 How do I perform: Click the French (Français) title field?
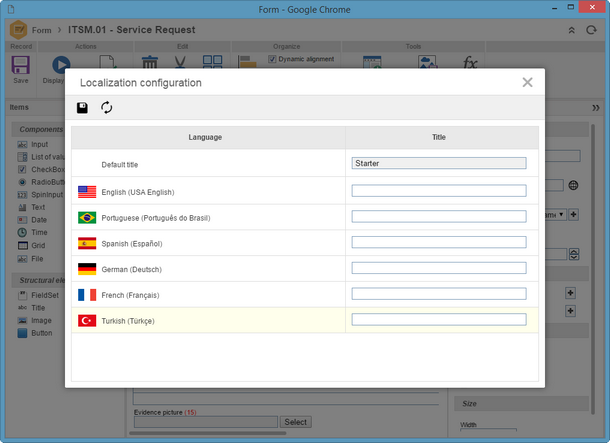click(439, 294)
